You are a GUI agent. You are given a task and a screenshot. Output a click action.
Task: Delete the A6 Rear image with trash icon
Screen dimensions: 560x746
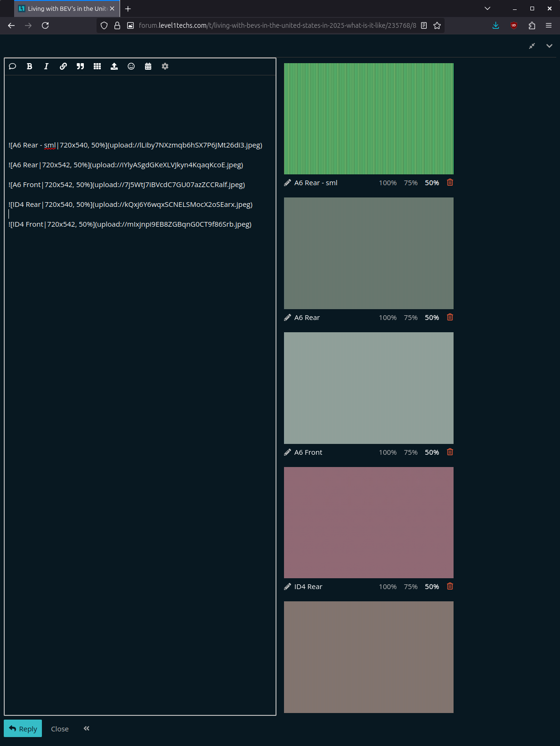pyautogui.click(x=450, y=317)
